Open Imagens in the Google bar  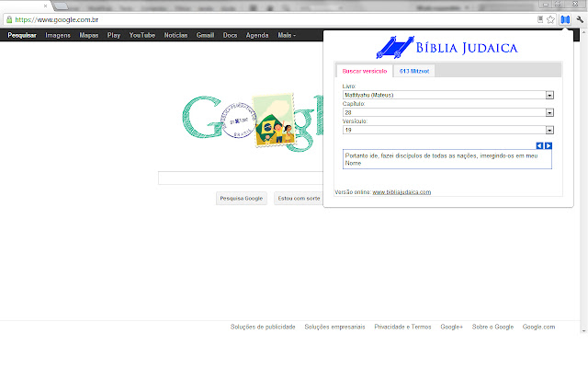coord(58,35)
